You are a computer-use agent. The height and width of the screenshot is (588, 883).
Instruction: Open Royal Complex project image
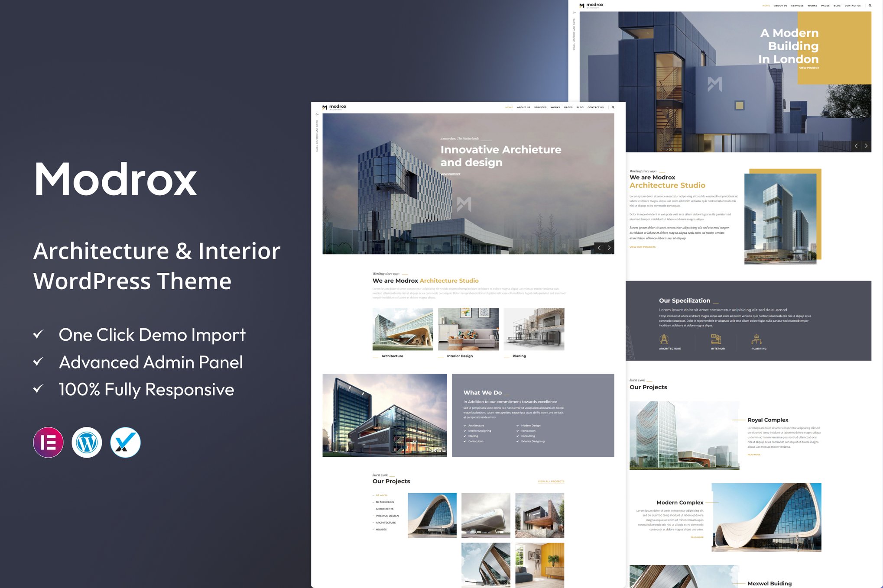point(684,436)
